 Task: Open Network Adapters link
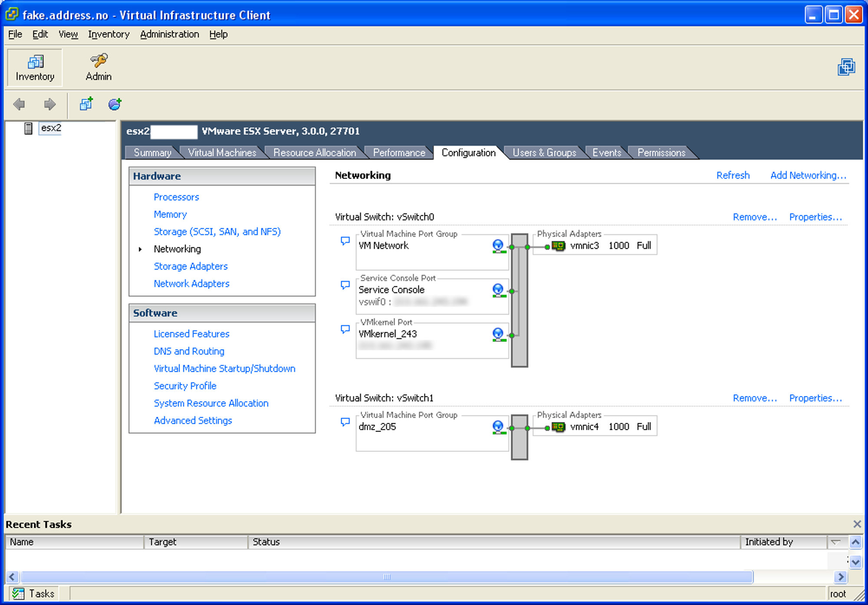point(191,284)
